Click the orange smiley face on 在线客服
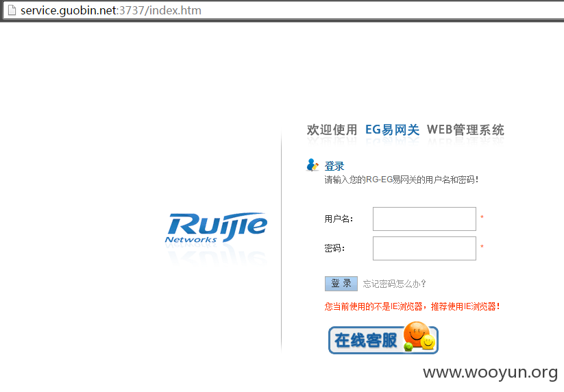This screenshot has width=564, height=392. pos(416,334)
